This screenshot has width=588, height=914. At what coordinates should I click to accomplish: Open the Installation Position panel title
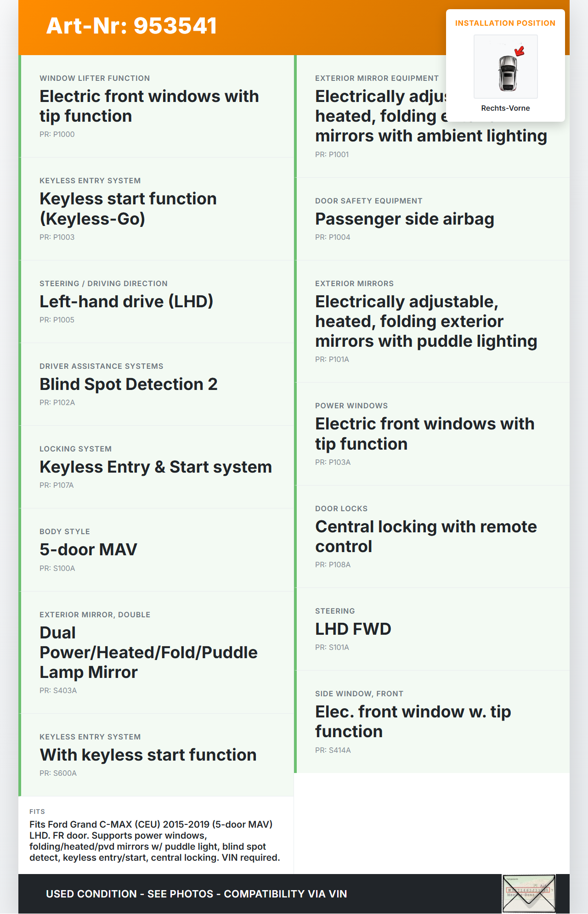(x=505, y=23)
